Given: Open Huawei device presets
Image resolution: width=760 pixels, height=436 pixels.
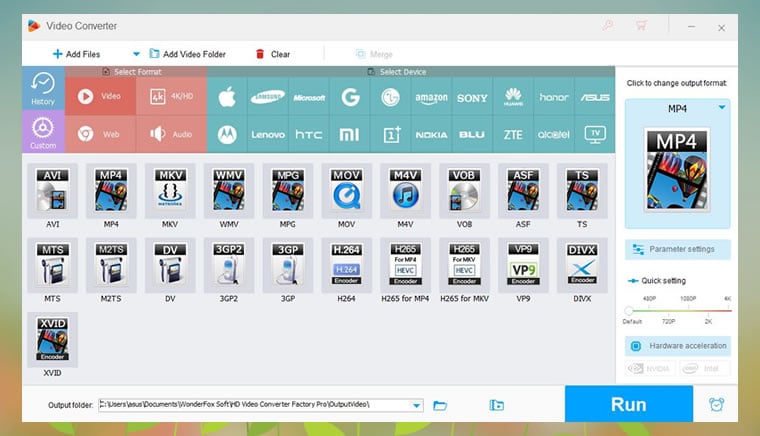Looking at the screenshot, I should point(513,97).
